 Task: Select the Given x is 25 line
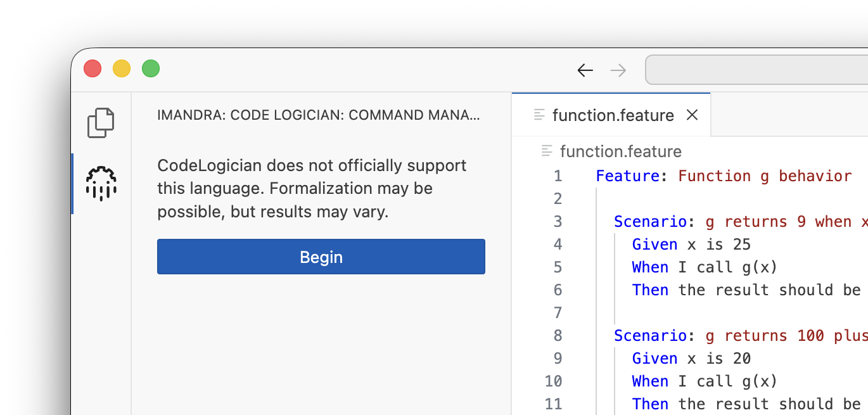(x=691, y=244)
